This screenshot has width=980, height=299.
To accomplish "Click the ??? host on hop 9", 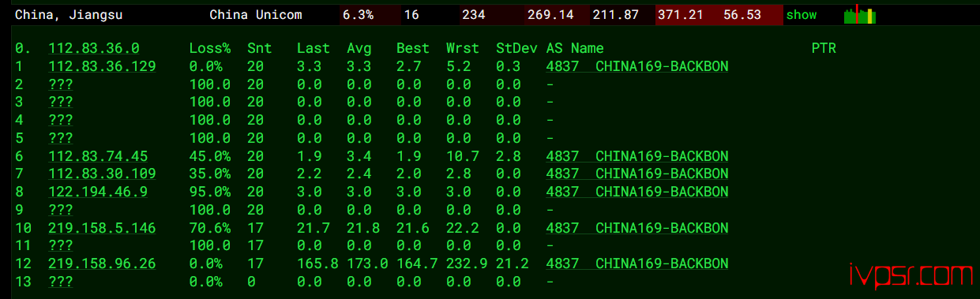I will [x=61, y=211].
